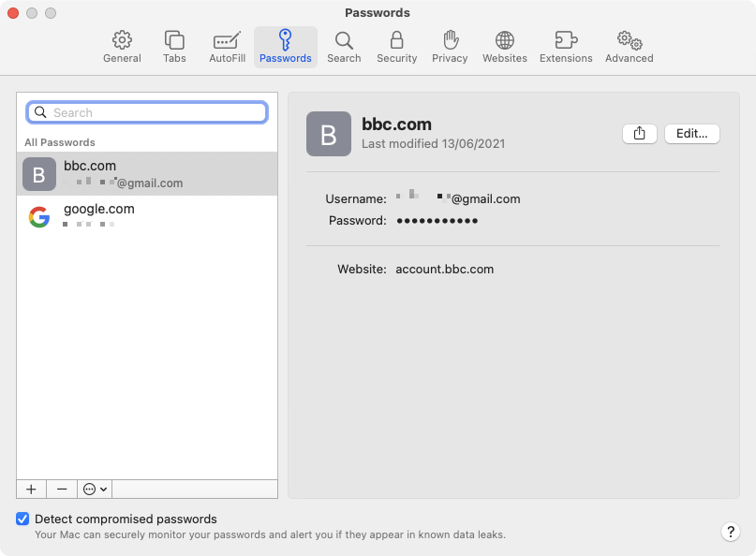This screenshot has width=756, height=556.
Task: Click the magnifying glass in search field
Action: 40,112
